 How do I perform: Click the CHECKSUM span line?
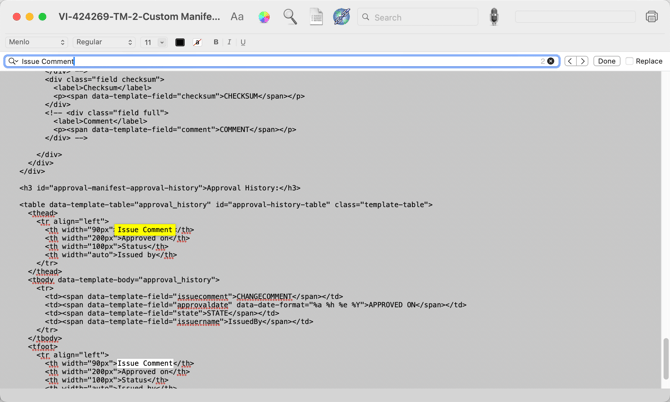click(x=179, y=96)
